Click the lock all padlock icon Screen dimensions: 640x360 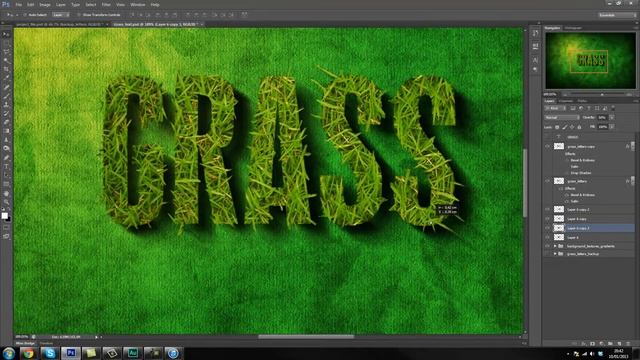[x=579, y=127]
